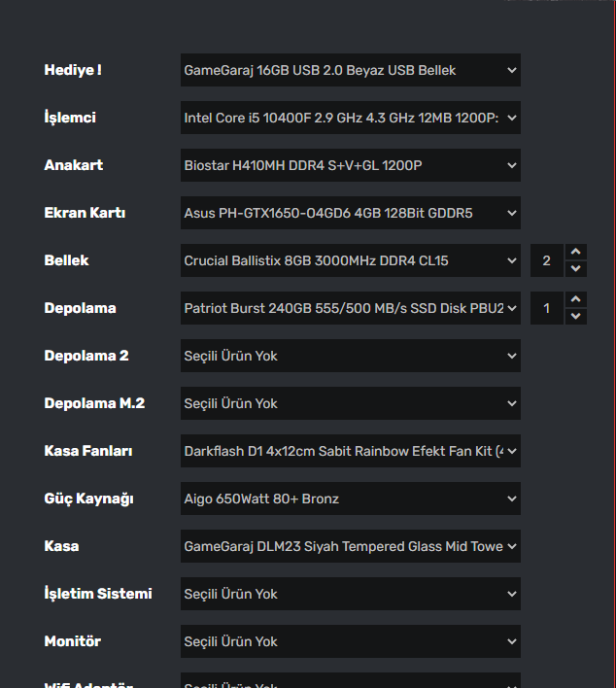Open the Kasa case dropdown
The width and height of the screenshot is (616, 688).
(351, 546)
